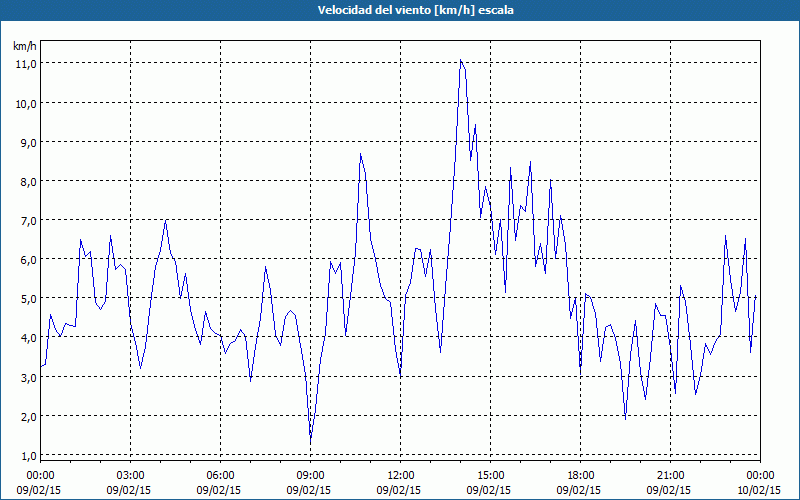Viewport: 800px width, 500px height.
Task: Click the '3,0' y-axis value
Action: point(29,378)
